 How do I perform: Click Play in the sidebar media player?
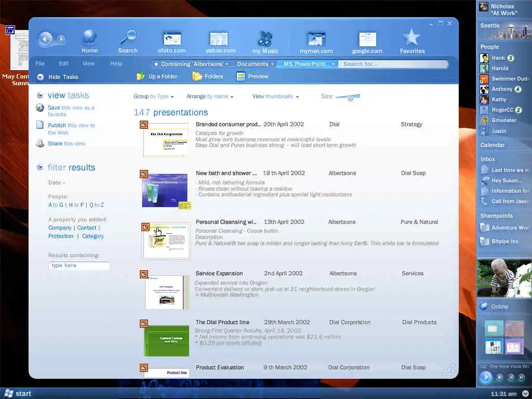coord(486,377)
